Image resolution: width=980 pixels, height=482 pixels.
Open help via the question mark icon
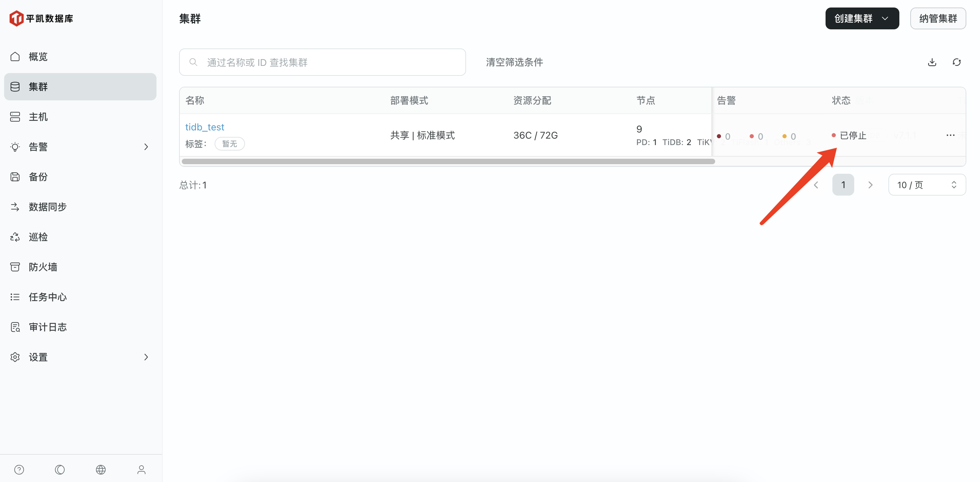click(19, 469)
